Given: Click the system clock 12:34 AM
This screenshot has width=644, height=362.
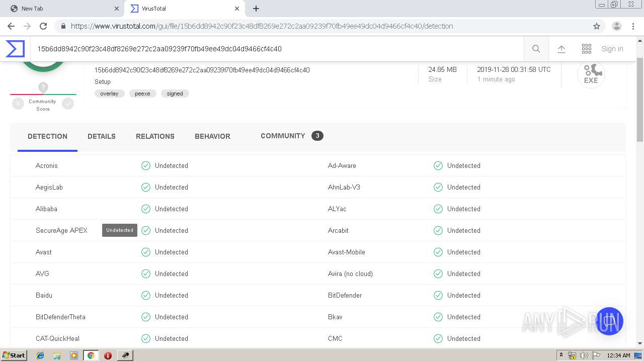Looking at the screenshot, I should click(618, 355).
